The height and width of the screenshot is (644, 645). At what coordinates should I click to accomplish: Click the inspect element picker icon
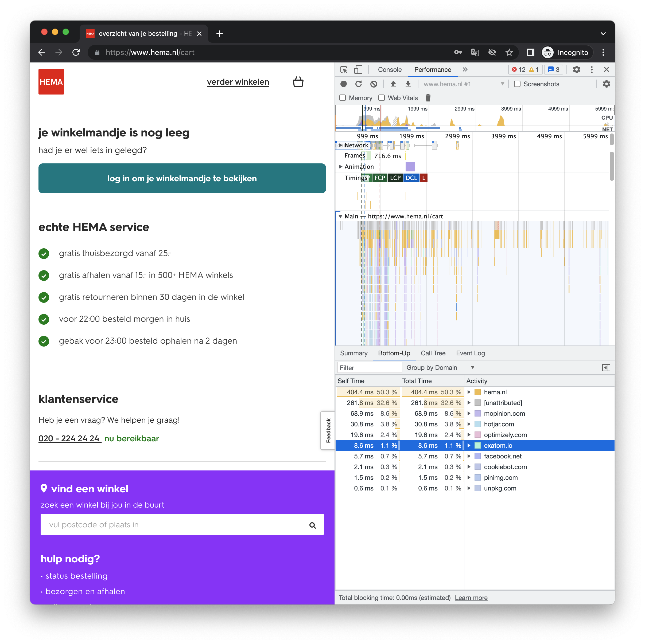pos(344,69)
